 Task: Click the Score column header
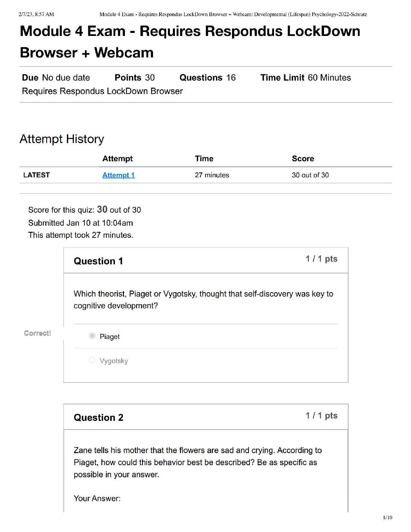[x=303, y=159]
